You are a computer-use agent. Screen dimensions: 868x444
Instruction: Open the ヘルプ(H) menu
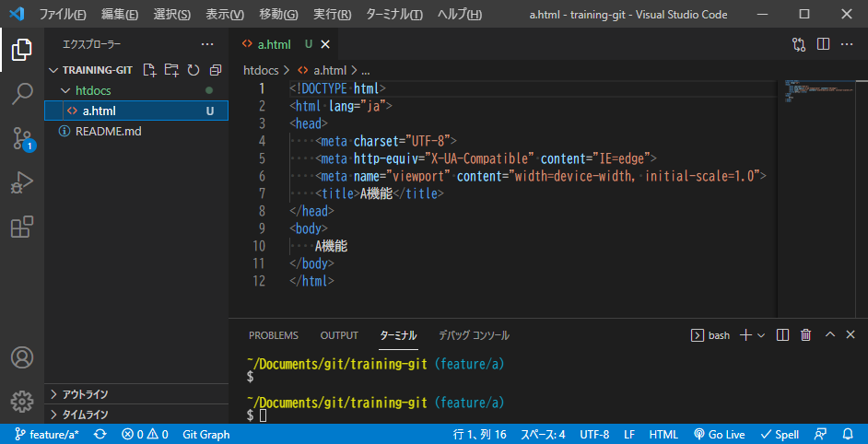click(x=460, y=15)
